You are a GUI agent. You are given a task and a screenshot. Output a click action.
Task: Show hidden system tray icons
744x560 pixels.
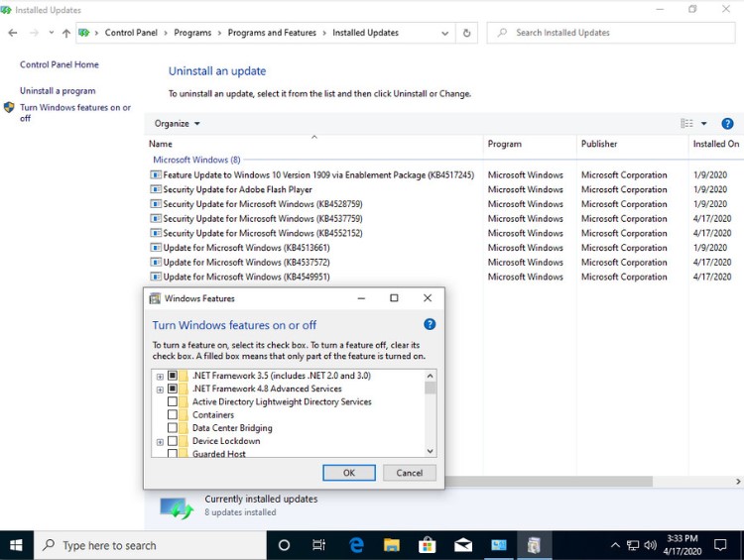point(615,545)
